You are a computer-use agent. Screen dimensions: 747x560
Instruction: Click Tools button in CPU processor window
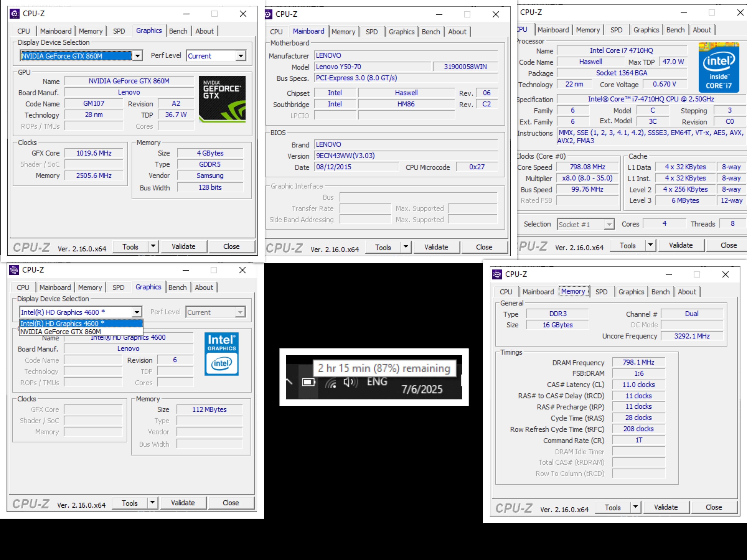pyautogui.click(x=627, y=245)
